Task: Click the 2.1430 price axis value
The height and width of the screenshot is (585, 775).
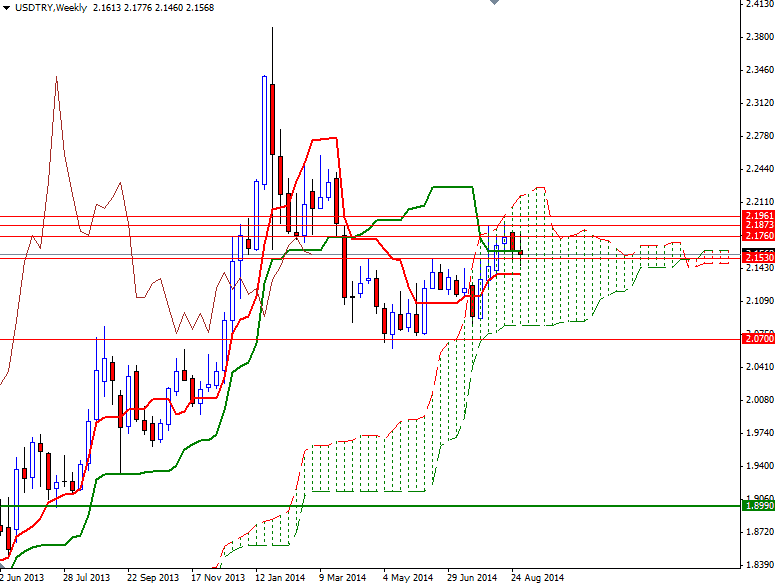Action: click(x=760, y=267)
